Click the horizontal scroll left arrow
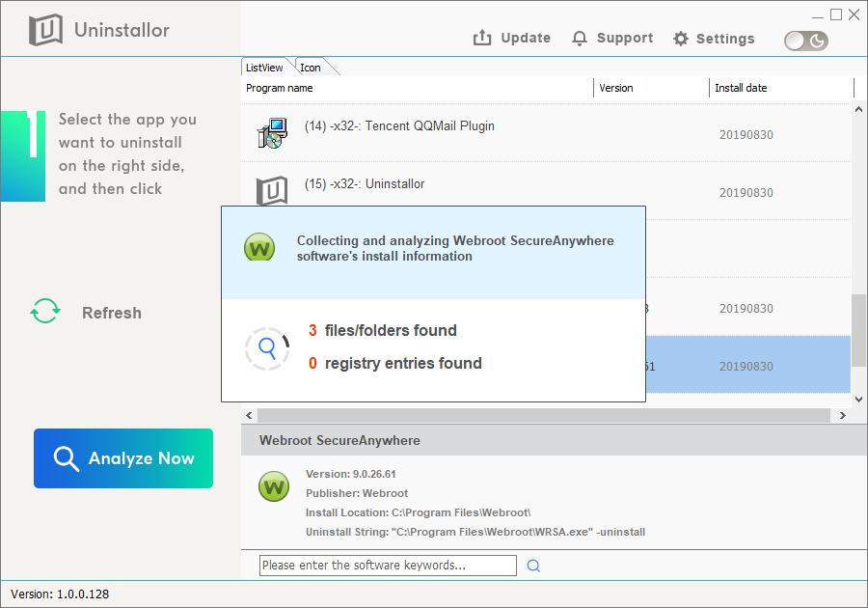 coord(249,415)
